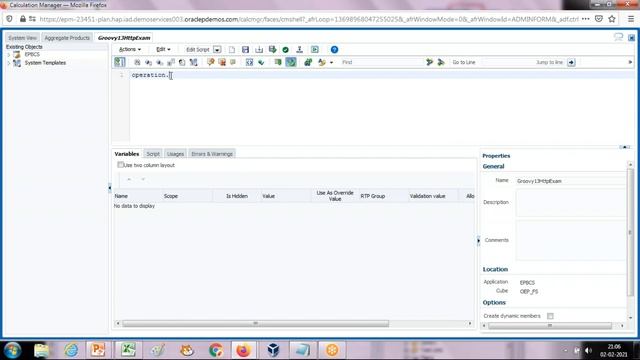This screenshot has width=640, height=360.
Task: Toggle the line numbers icon in script toolbar
Action: [x=120, y=62]
